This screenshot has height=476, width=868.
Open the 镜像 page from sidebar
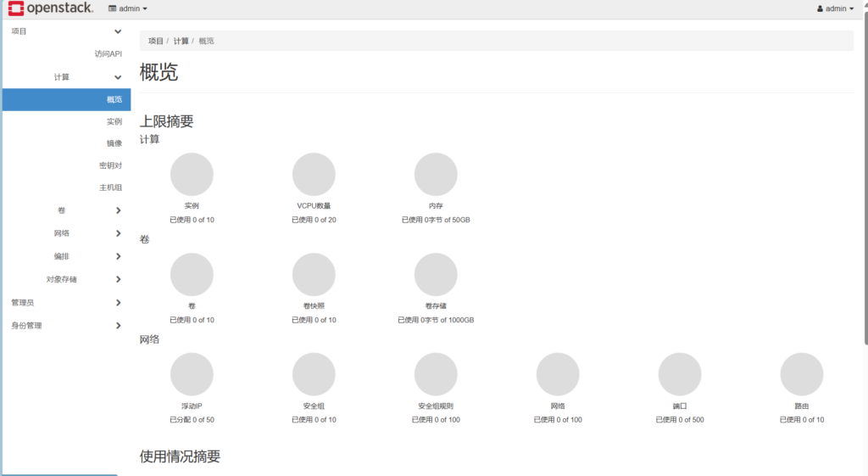(x=114, y=143)
